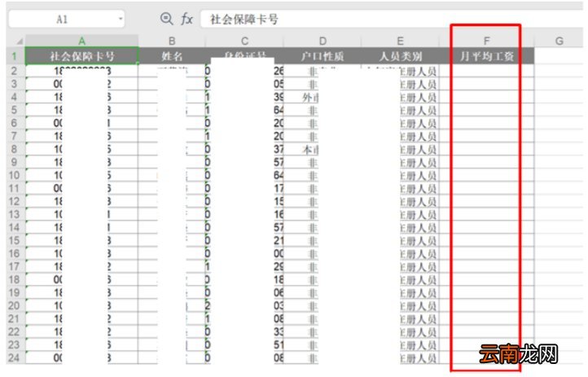Click the formula bar showing 社会保障卡号
588x377 pixels.
(392, 19)
